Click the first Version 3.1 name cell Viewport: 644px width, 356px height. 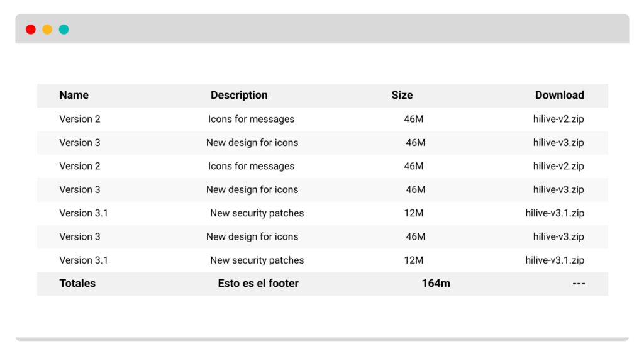click(84, 213)
